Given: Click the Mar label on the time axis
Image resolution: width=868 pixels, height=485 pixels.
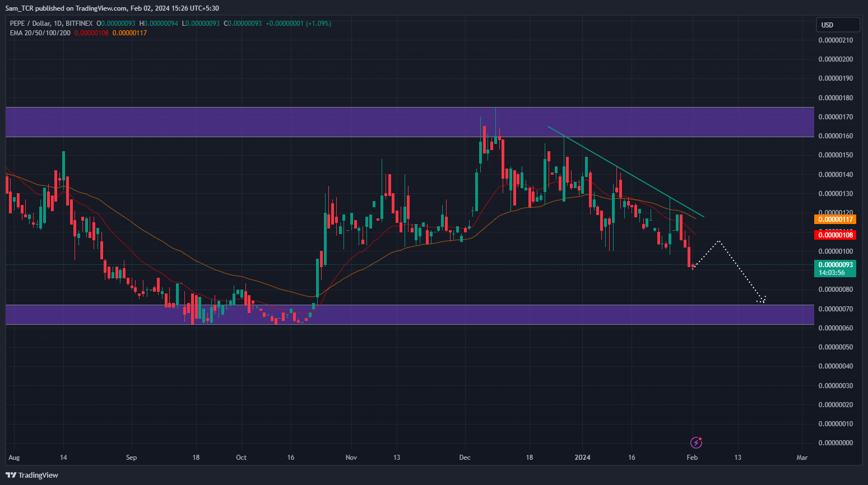Looking at the screenshot, I should tap(802, 458).
